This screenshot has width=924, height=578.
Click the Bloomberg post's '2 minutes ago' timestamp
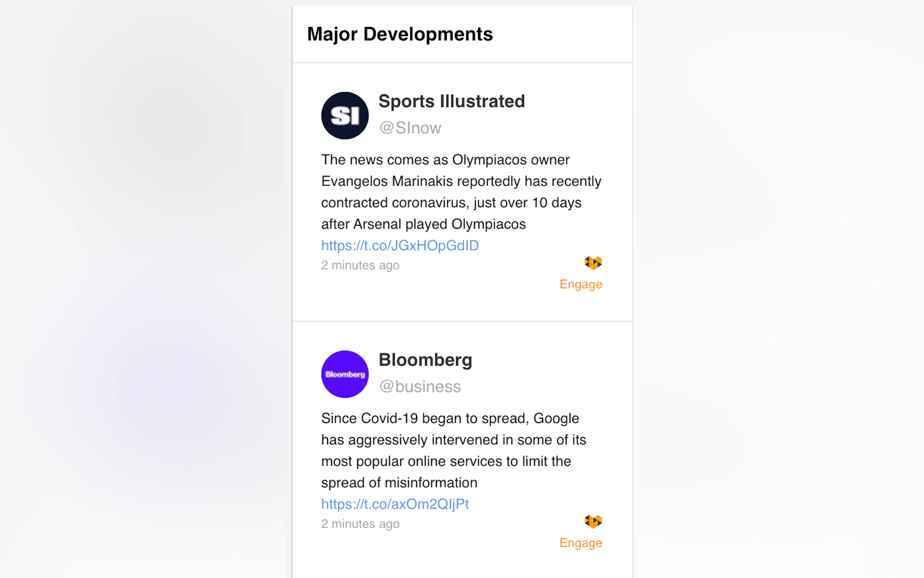tap(360, 524)
